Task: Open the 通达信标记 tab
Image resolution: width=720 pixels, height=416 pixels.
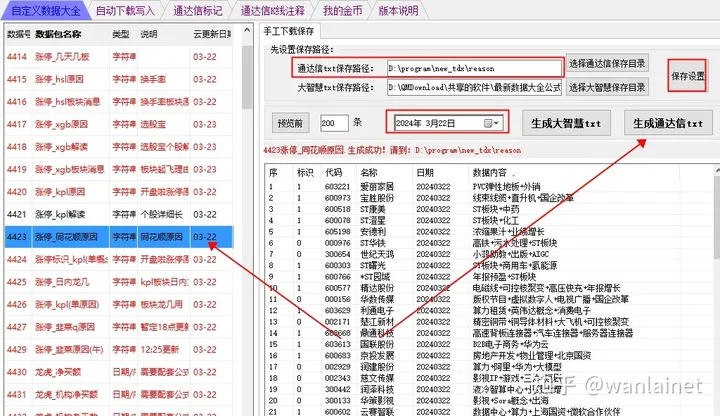Action: [x=197, y=11]
